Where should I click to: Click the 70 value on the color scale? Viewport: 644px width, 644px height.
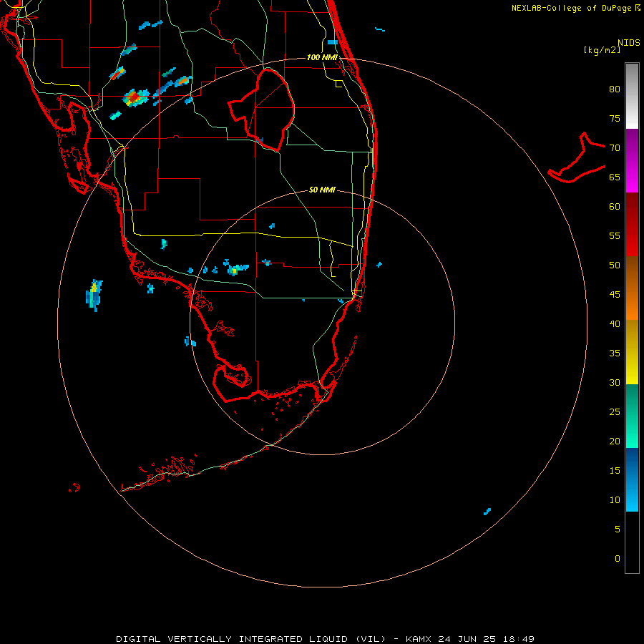point(615,148)
